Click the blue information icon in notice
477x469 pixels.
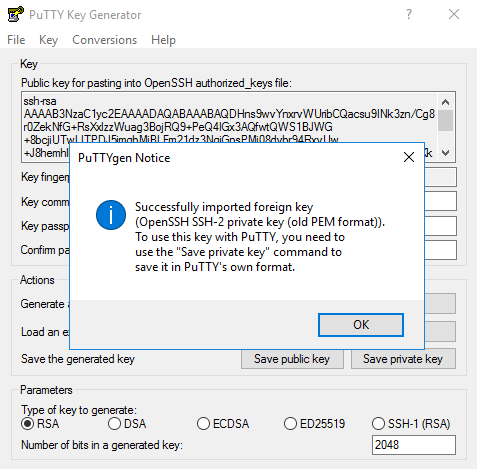(111, 215)
